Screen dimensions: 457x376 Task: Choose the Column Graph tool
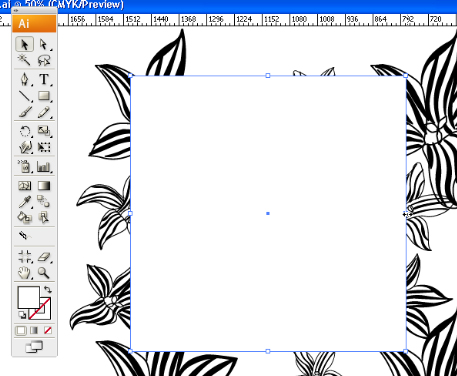click(44, 166)
